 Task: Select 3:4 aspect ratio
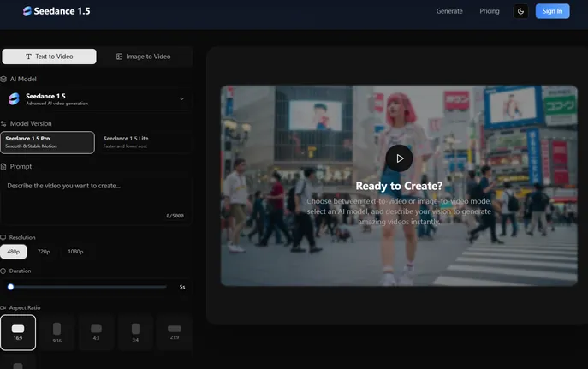pyautogui.click(x=135, y=333)
